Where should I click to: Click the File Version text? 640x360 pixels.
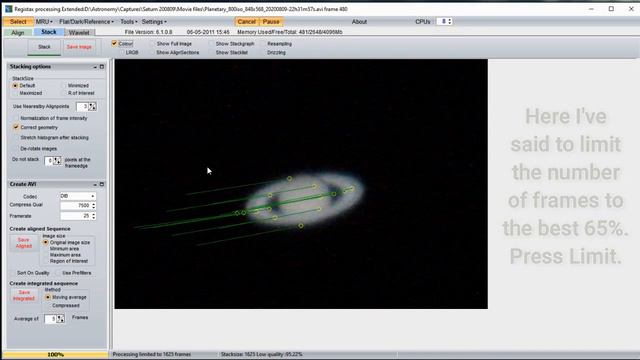coord(149,32)
